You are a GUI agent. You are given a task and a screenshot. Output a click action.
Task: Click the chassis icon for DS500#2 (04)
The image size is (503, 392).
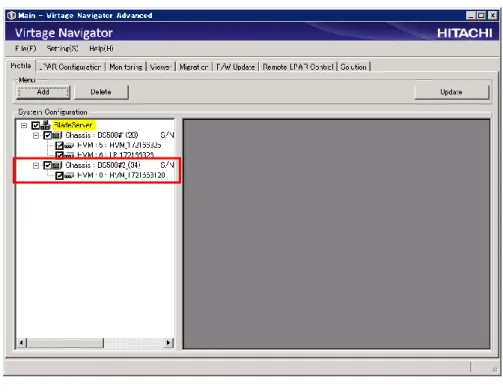pyautogui.click(x=57, y=165)
